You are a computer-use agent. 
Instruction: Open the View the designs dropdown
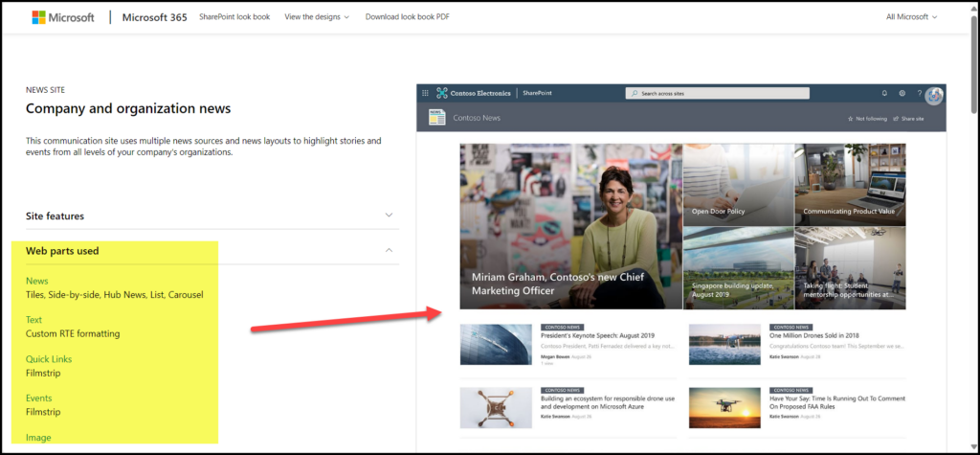click(x=317, y=17)
